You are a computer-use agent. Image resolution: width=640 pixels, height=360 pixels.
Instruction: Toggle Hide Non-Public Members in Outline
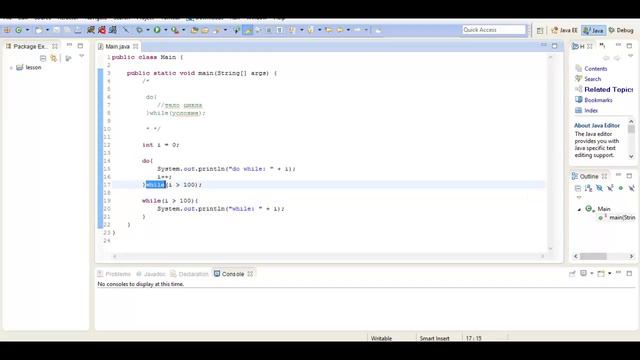(x=620, y=188)
